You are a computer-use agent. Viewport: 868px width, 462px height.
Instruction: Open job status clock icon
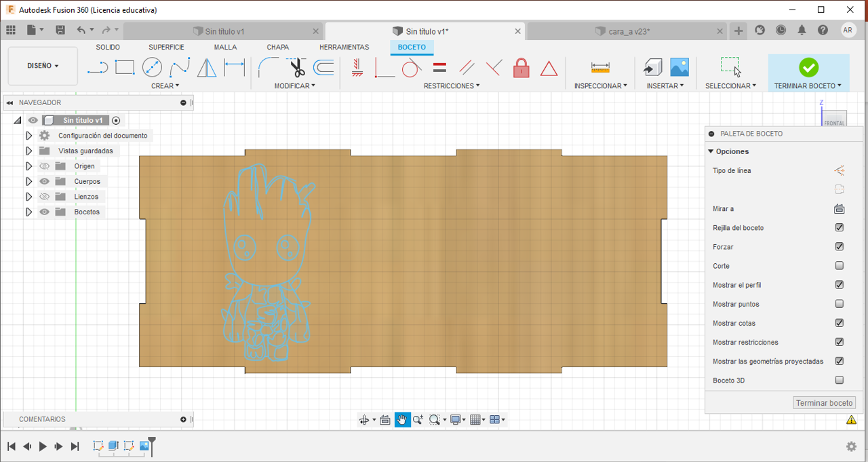pyautogui.click(x=781, y=30)
